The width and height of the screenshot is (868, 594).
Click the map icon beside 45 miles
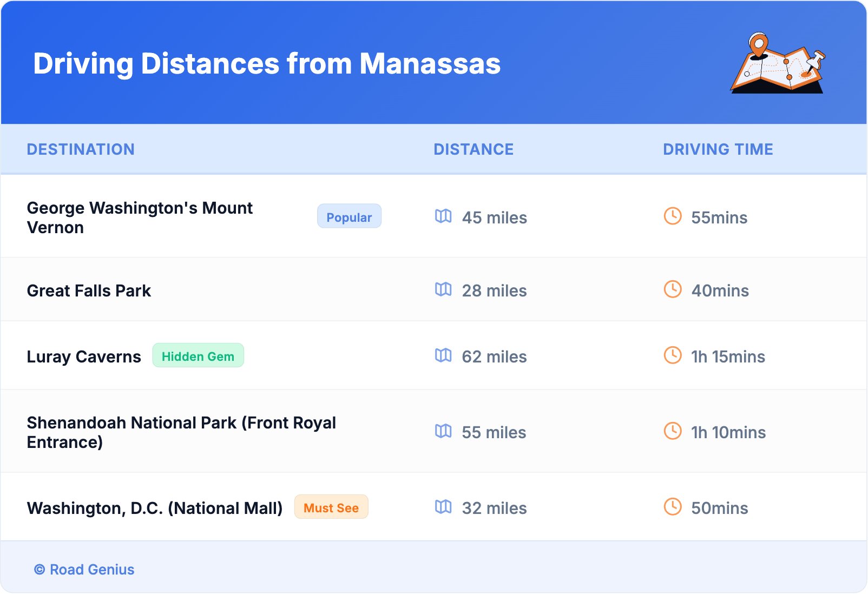[443, 216]
